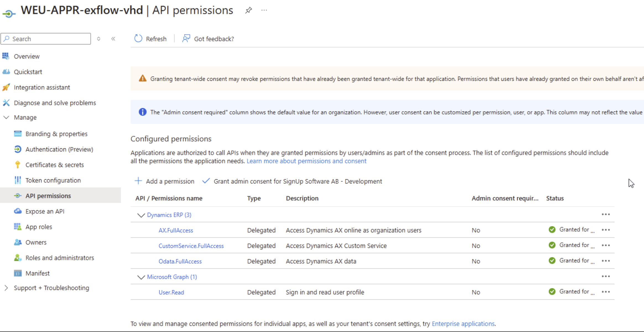644x332 pixels.
Task: Collapse the Manage section chevron
Action: pos(6,117)
